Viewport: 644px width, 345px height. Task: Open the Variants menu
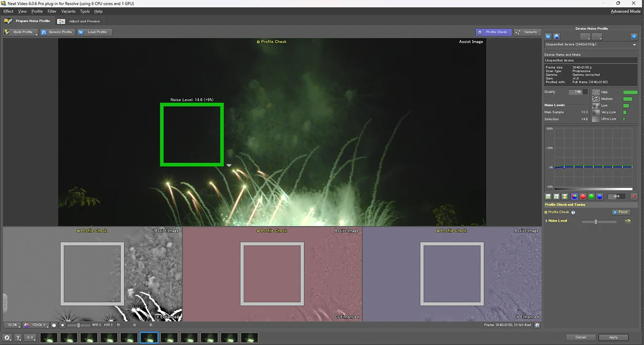(x=68, y=11)
